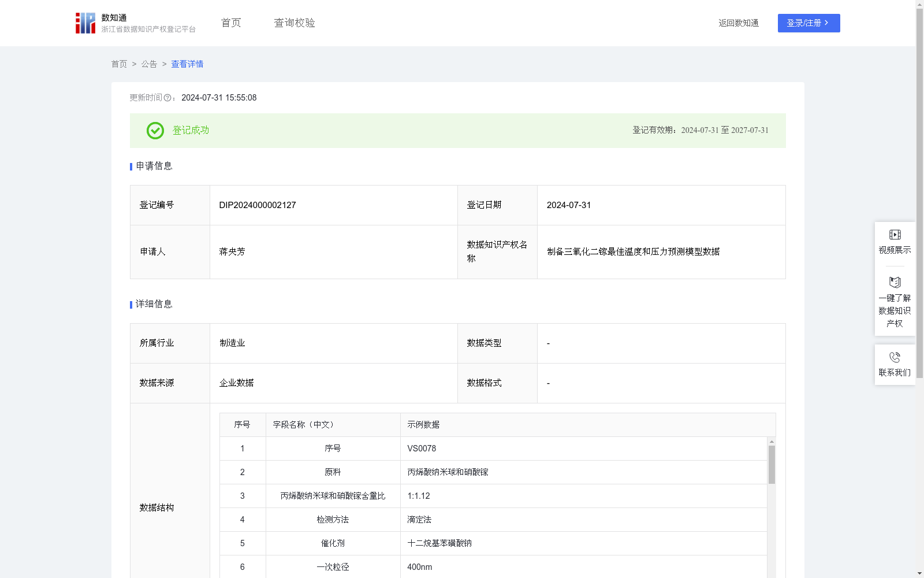Image resolution: width=924 pixels, height=578 pixels.
Task: Click the 详细信息 section heading
Action: point(154,304)
